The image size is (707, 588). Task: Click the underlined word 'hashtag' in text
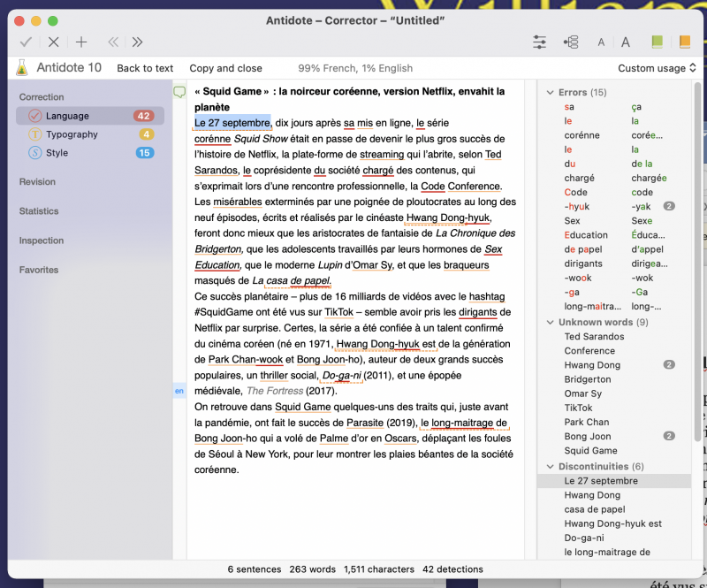pos(487,296)
